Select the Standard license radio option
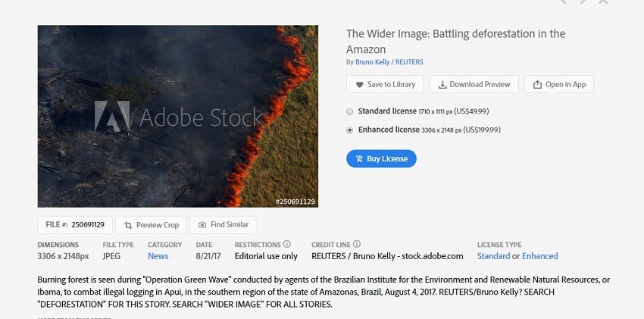644x319 pixels. 349,111
